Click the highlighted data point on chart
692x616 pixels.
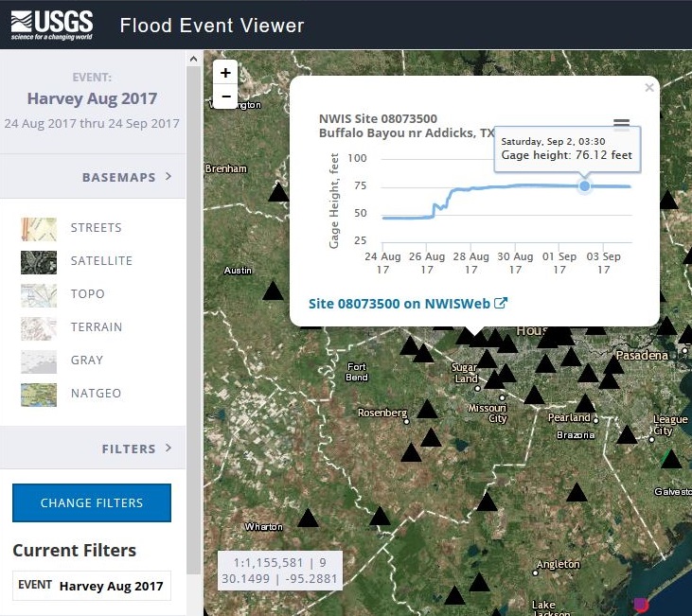click(x=584, y=186)
